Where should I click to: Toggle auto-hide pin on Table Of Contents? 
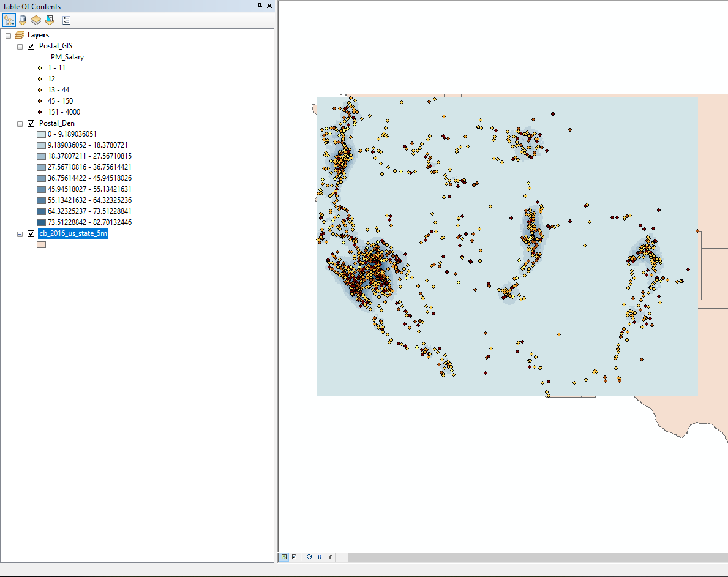click(260, 6)
